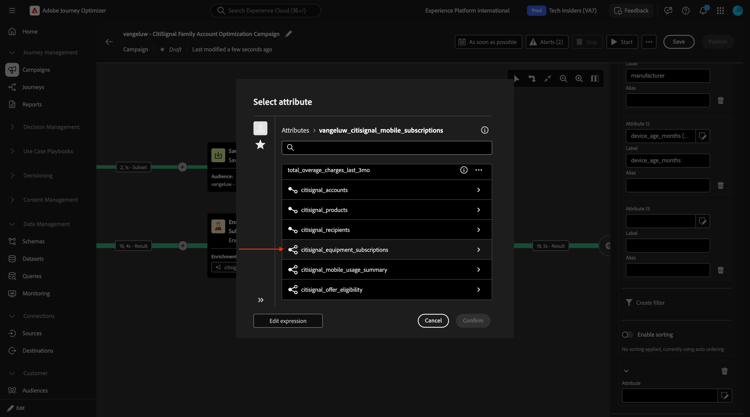Click the Cancel button
The height and width of the screenshot is (417, 750).
tap(433, 321)
